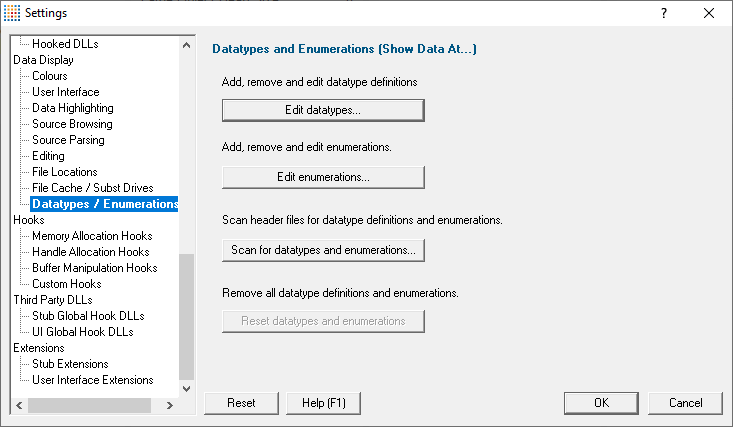Screen dimensions: 733x427
Task: Go to File Cache / Subst Drives
Action: (x=93, y=188)
